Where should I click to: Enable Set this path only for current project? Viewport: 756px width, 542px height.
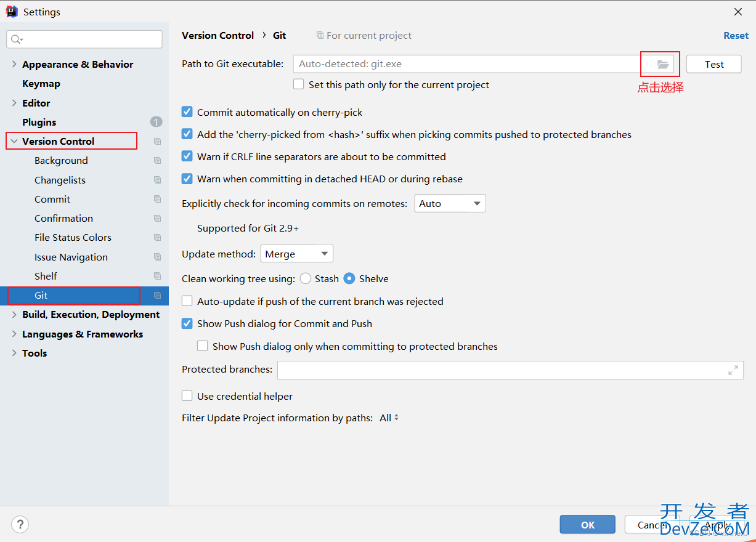click(299, 84)
